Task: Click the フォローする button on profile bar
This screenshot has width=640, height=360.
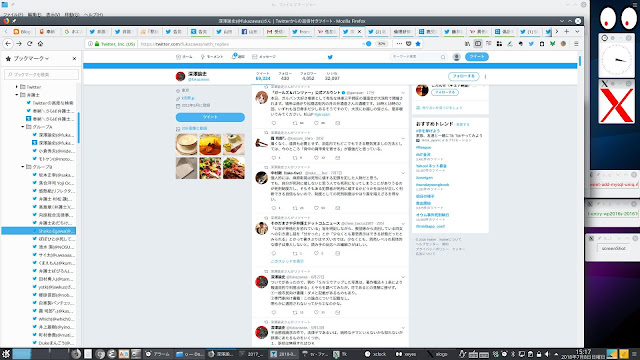Action: (464, 76)
